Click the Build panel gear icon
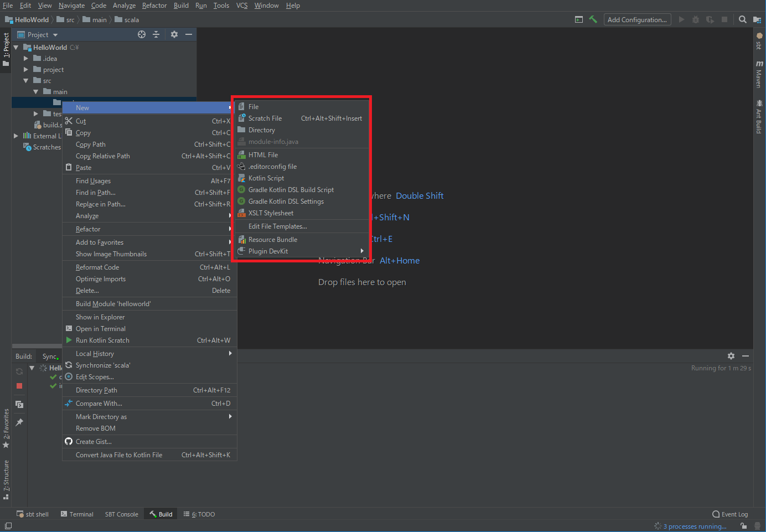 731,356
